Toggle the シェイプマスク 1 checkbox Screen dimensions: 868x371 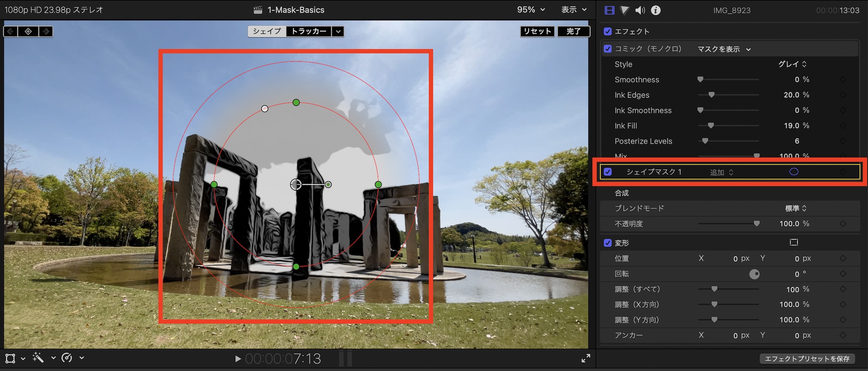[x=608, y=172]
